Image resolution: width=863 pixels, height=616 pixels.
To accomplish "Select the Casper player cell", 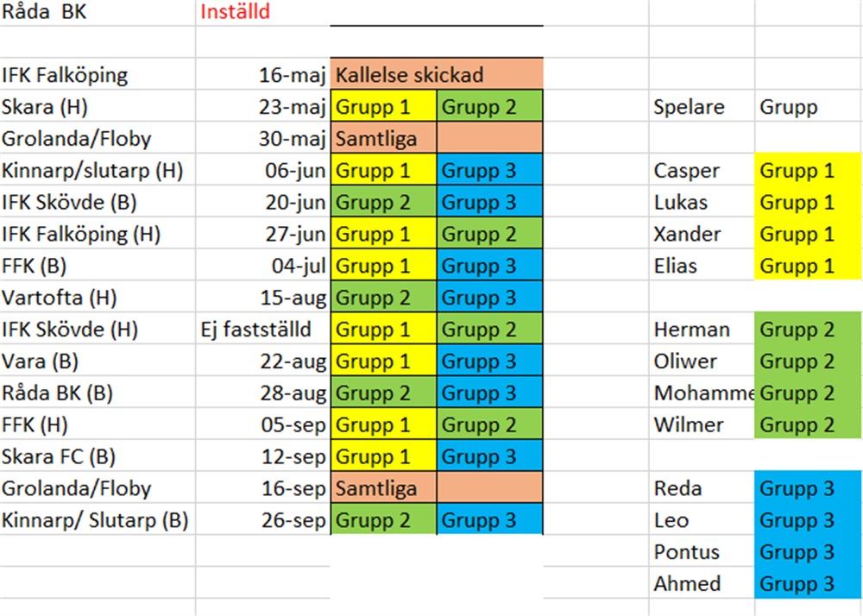I will tap(702, 170).
